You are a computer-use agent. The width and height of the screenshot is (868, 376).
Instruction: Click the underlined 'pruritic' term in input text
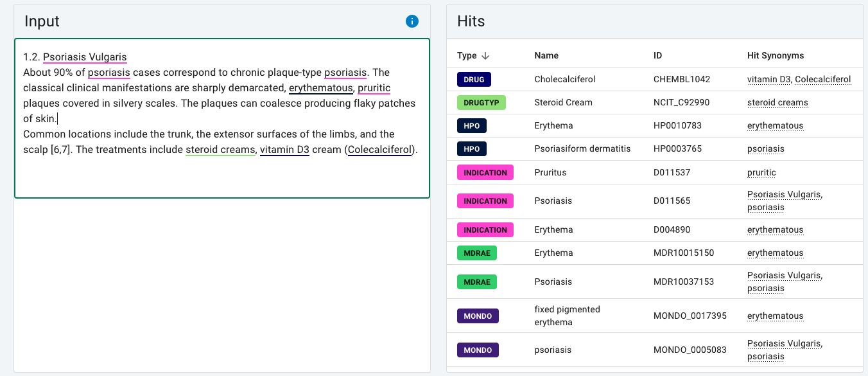point(374,88)
